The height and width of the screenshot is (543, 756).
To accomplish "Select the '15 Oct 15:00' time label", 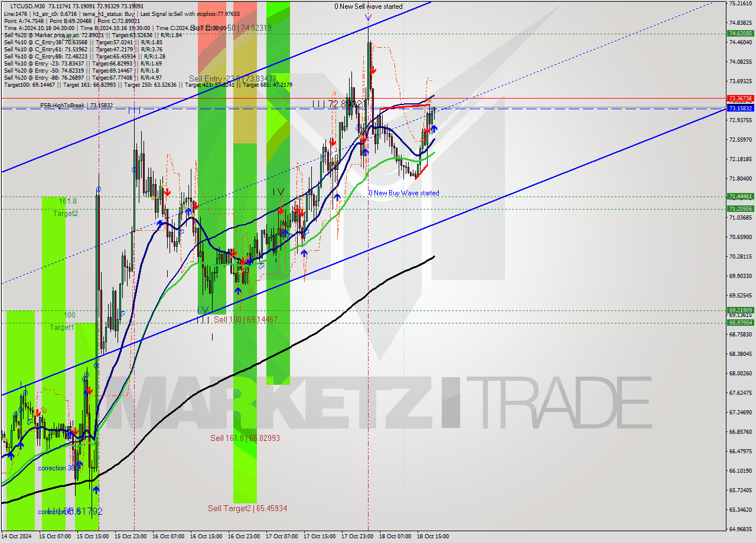I will [92, 537].
